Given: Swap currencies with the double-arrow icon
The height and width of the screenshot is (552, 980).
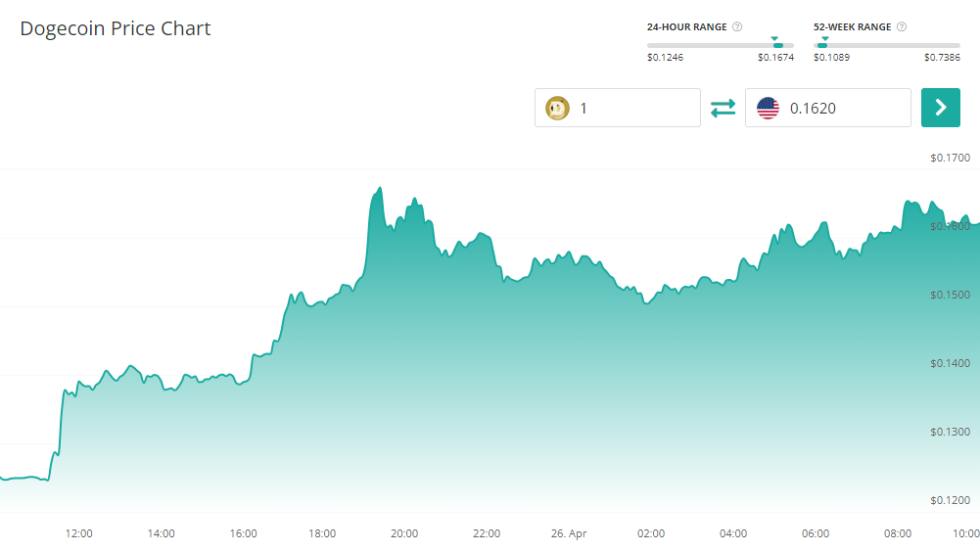Looking at the screenshot, I should click(x=723, y=108).
